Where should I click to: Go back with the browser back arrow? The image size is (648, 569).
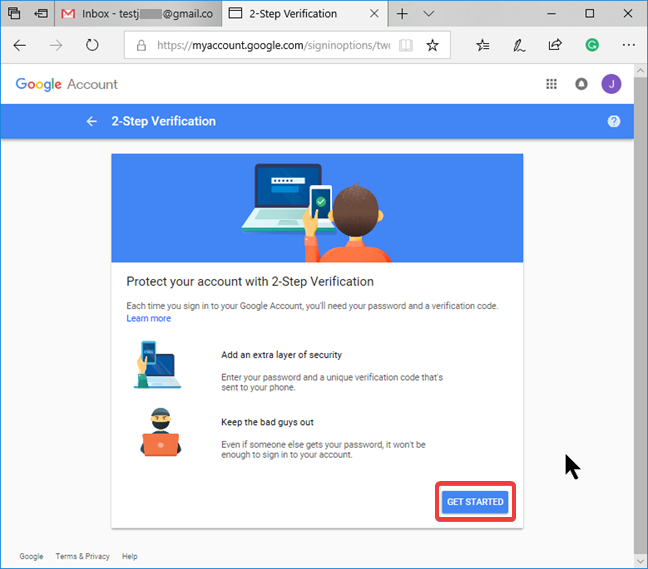click(x=20, y=45)
